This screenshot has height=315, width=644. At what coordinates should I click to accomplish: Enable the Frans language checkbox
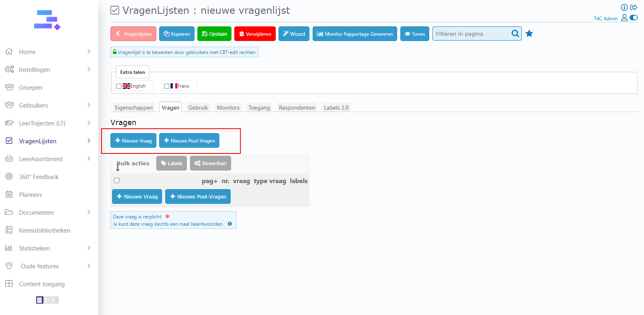click(166, 86)
